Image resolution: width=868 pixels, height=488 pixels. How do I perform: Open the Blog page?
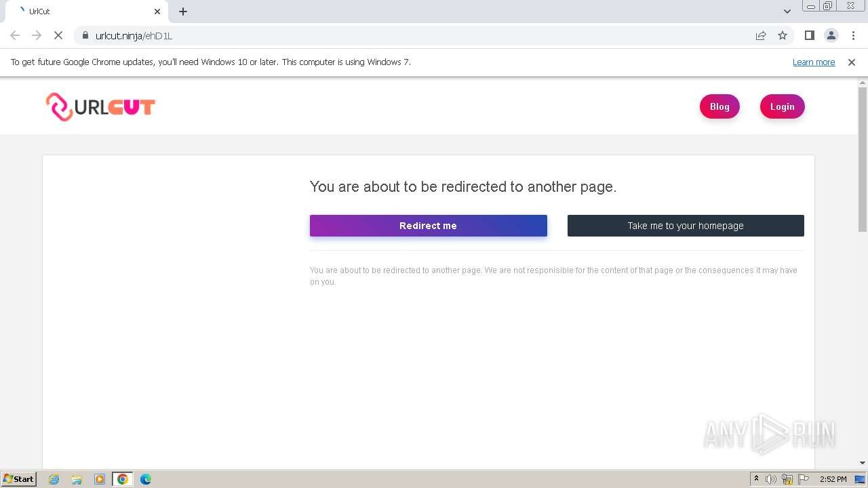point(719,106)
